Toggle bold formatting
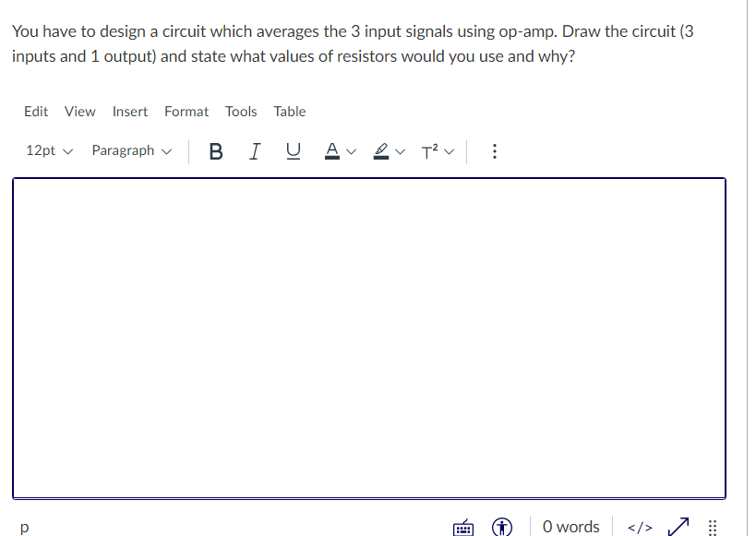This screenshot has width=756, height=536. click(x=216, y=151)
